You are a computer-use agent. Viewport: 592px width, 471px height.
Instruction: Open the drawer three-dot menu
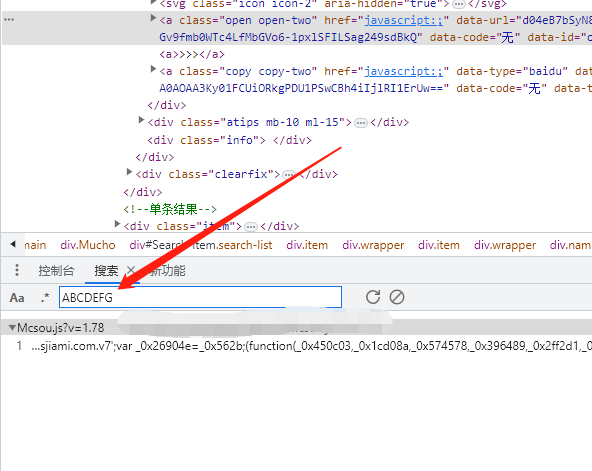tap(17, 270)
